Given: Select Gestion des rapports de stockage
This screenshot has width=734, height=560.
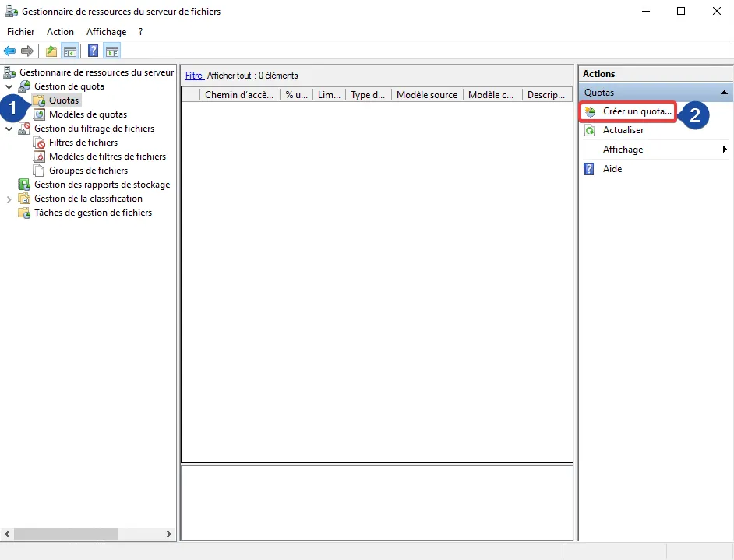Looking at the screenshot, I should click(x=101, y=185).
